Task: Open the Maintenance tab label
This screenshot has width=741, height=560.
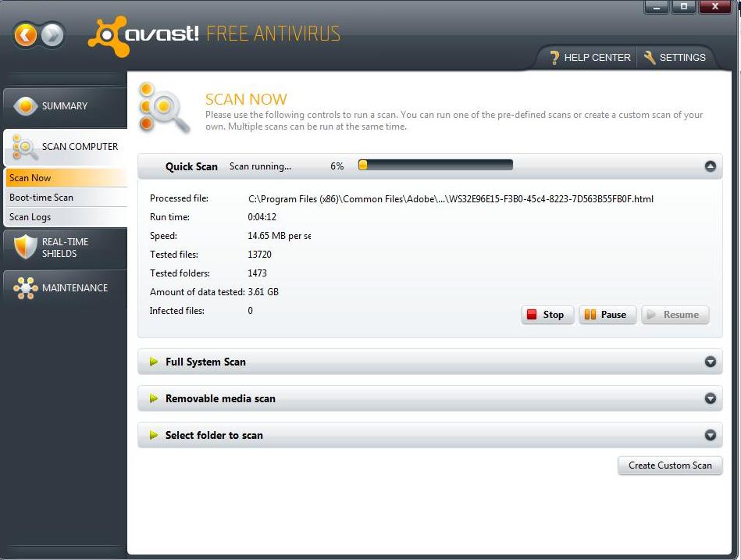Action: coord(75,287)
